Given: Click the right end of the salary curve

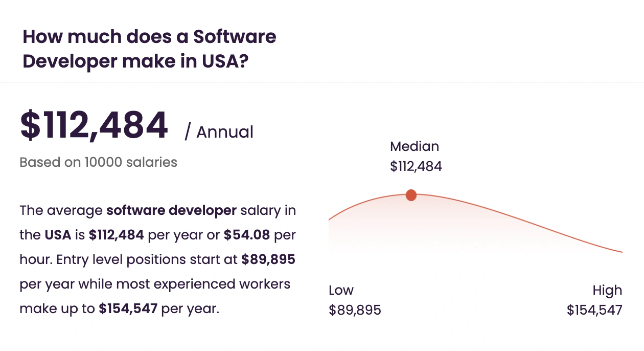Looking at the screenshot, I should click(x=620, y=251).
